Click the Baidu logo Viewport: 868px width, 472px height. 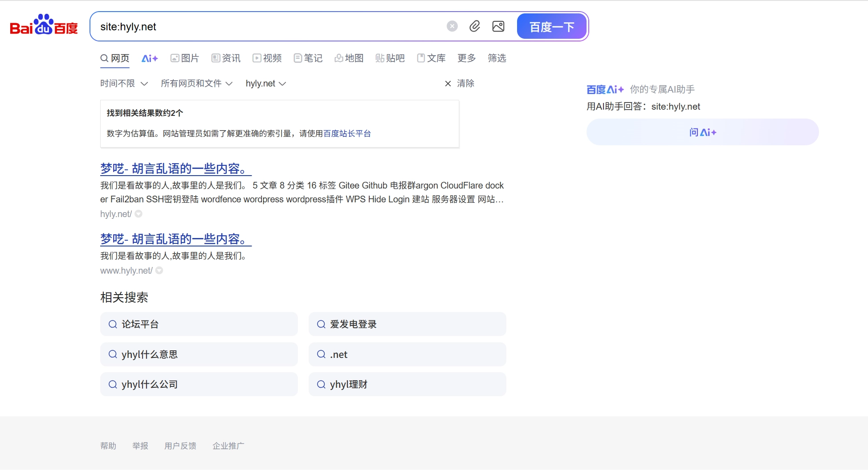44,25
